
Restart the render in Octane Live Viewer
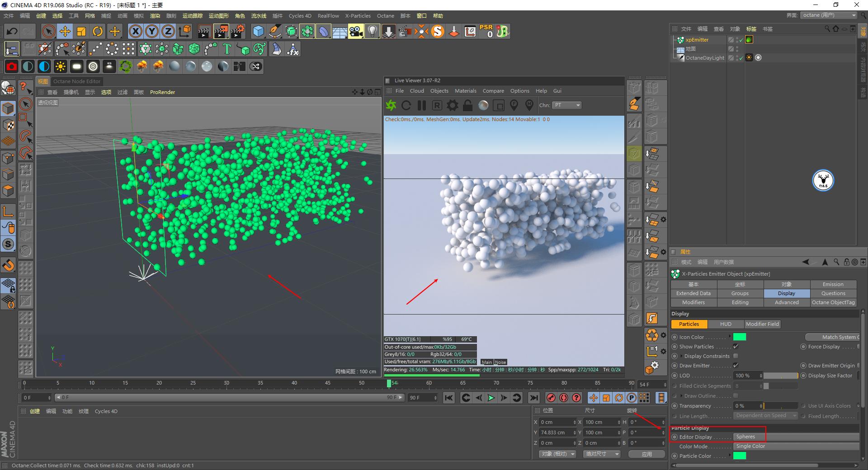click(x=406, y=105)
